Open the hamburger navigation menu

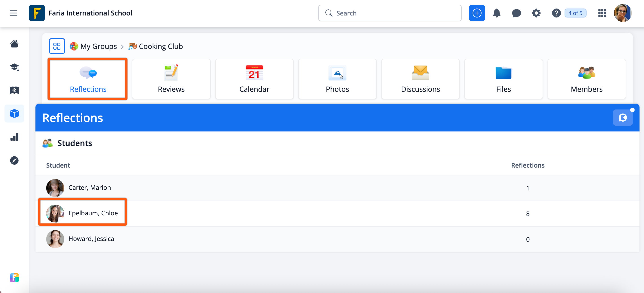[13, 13]
